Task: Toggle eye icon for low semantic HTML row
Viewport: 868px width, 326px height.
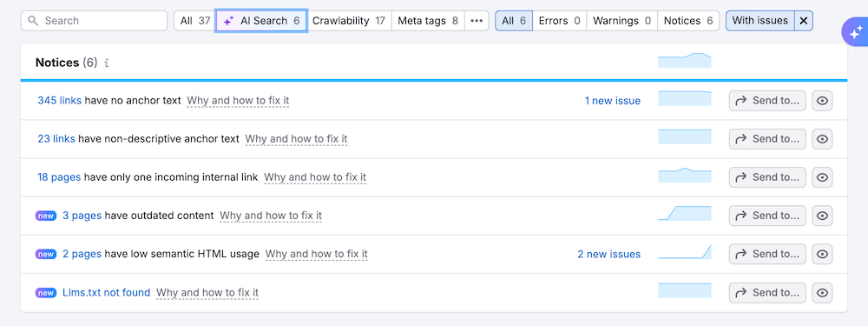Action: [x=822, y=254]
